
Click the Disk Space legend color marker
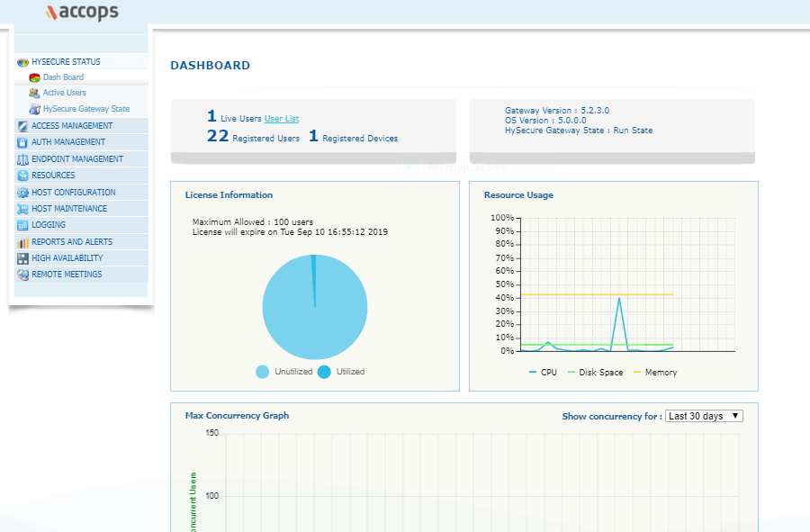point(571,373)
